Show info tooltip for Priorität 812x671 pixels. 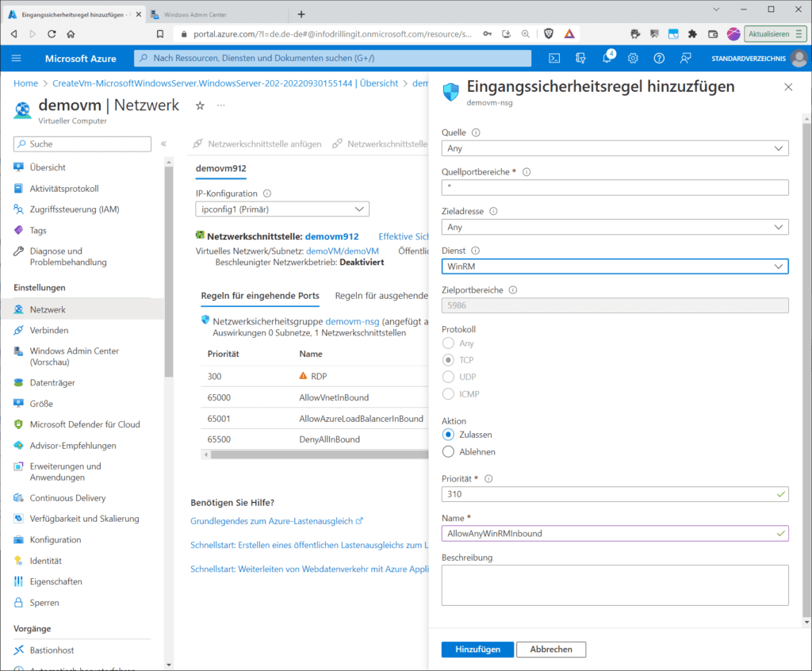[x=488, y=479]
